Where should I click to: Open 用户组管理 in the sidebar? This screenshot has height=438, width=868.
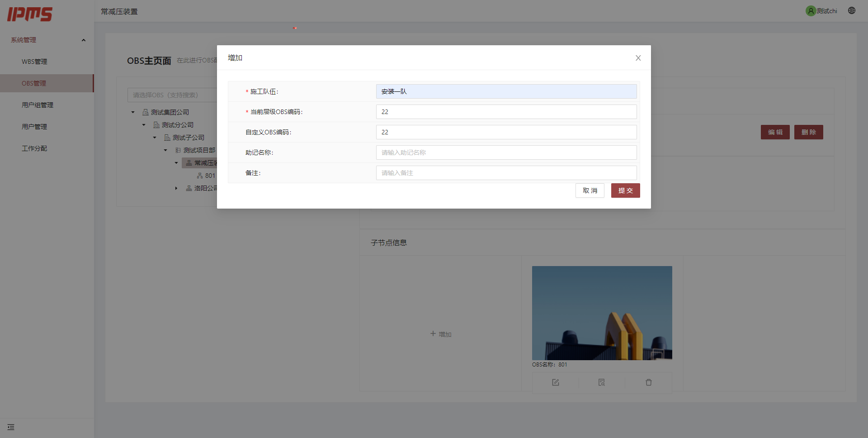tap(47, 105)
